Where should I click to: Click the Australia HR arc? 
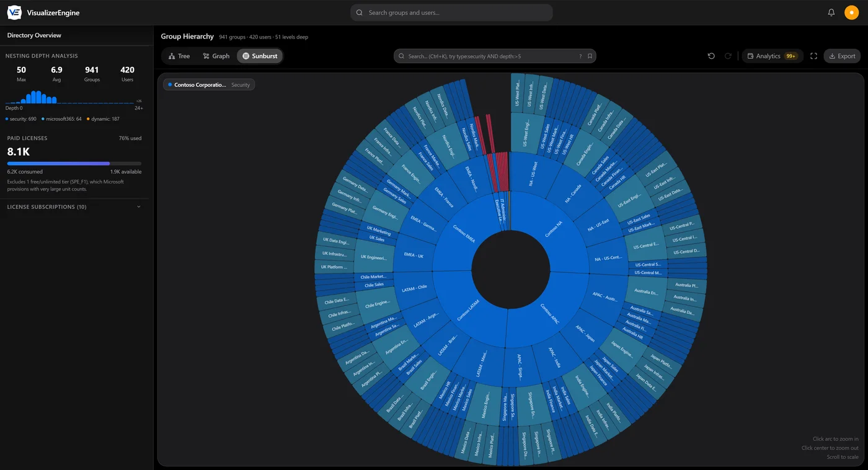coord(632,334)
